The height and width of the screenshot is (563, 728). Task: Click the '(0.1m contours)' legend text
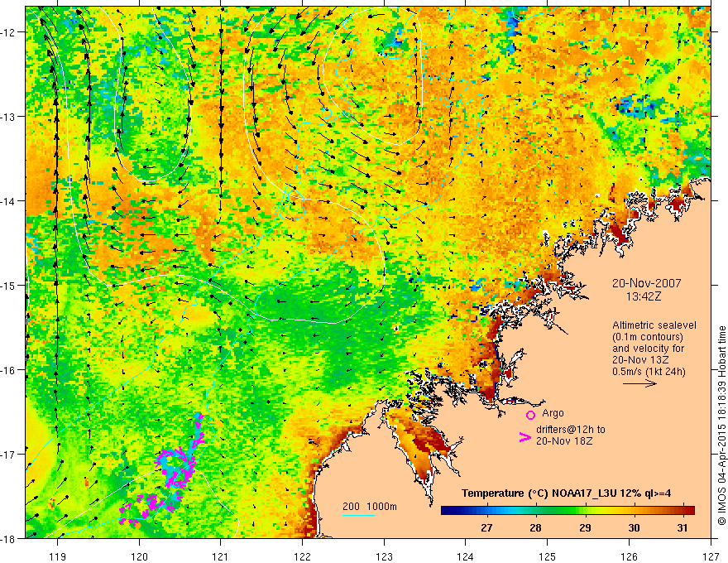648,337
